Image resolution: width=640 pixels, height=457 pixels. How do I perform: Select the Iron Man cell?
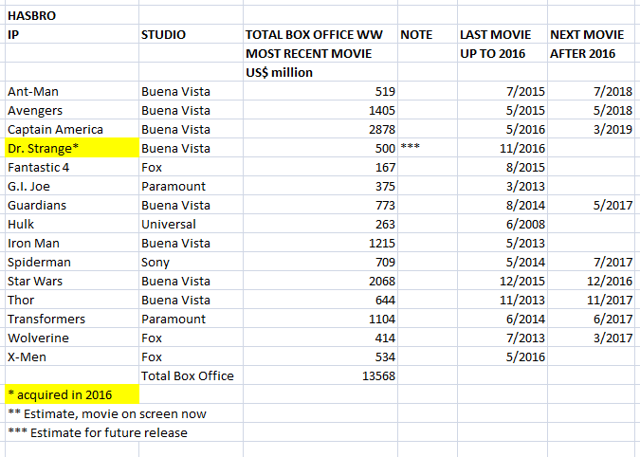point(72,243)
